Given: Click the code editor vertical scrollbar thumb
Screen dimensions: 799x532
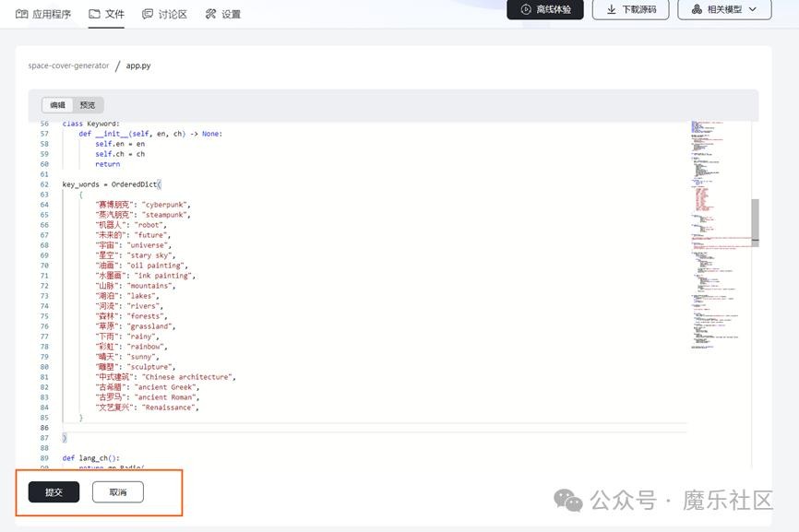Looking at the screenshot, I should tap(755, 222).
